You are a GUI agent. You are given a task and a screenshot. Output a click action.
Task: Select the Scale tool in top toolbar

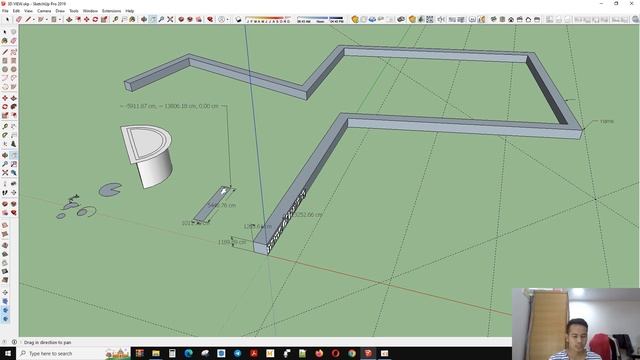pos(104,19)
